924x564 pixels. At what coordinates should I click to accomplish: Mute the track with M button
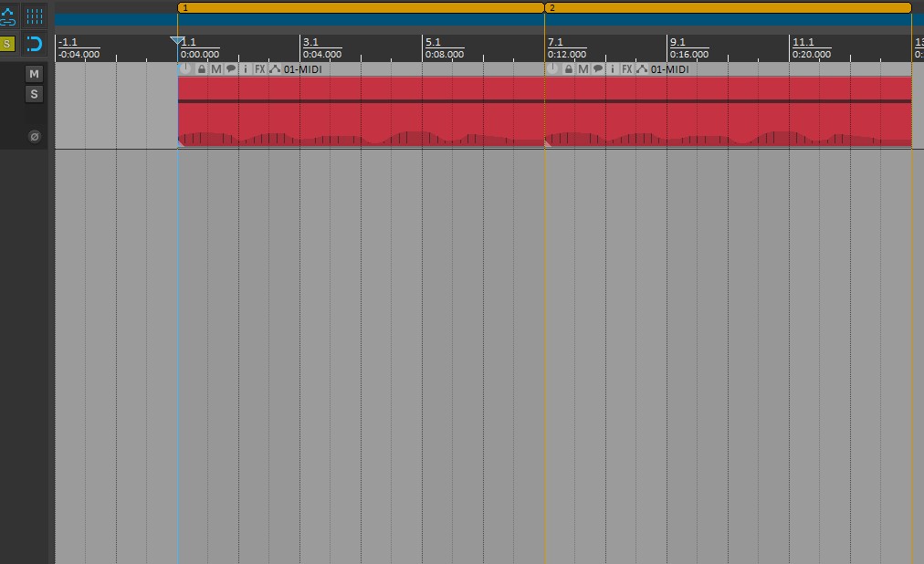coord(34,74)
